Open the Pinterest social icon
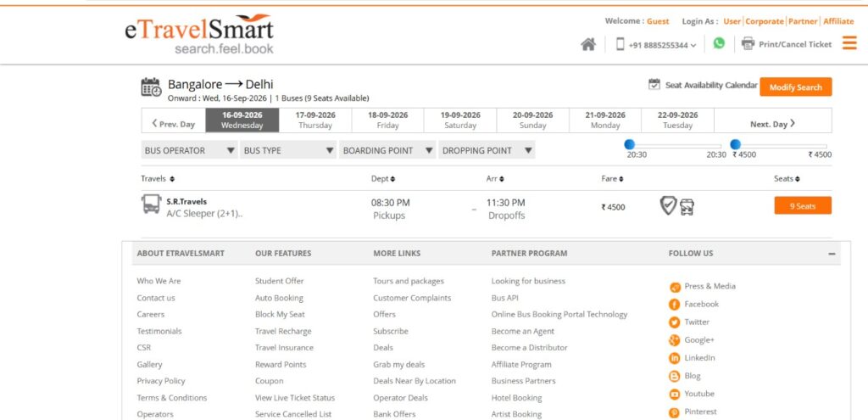868x420 pixels. click(674, 413)
